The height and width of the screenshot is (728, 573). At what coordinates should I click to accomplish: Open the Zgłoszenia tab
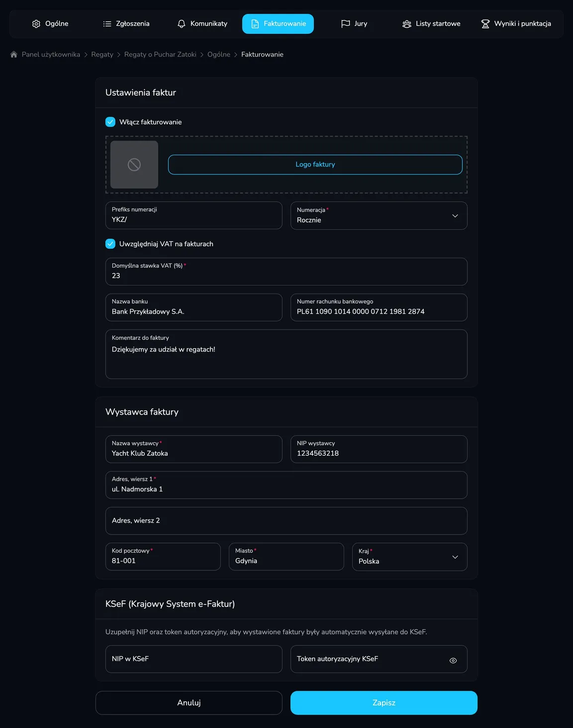(126, 24)
